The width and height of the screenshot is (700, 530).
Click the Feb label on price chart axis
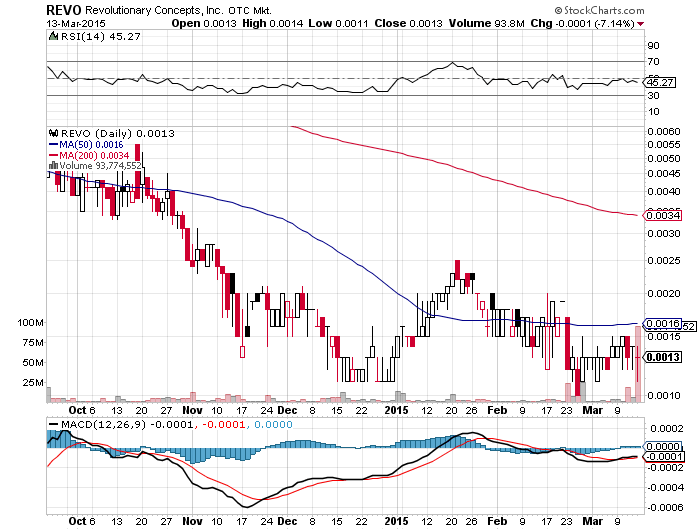point(497,410)
